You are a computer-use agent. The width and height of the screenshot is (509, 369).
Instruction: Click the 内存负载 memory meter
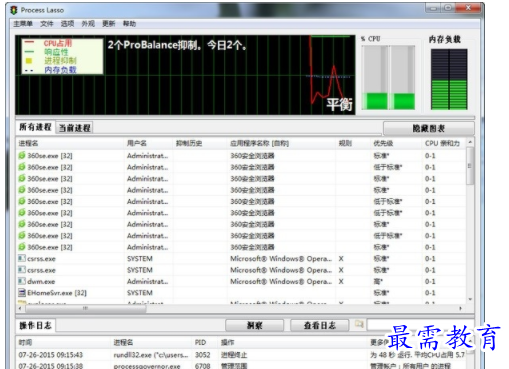(449, 79)
